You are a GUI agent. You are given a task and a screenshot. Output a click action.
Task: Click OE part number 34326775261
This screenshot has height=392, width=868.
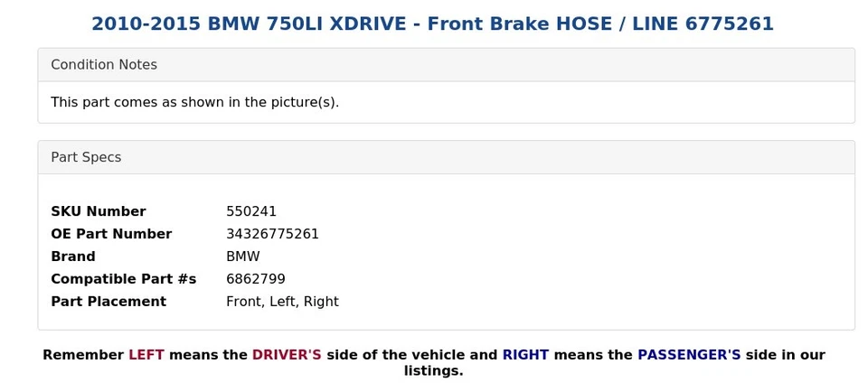(x=272, y=234)
